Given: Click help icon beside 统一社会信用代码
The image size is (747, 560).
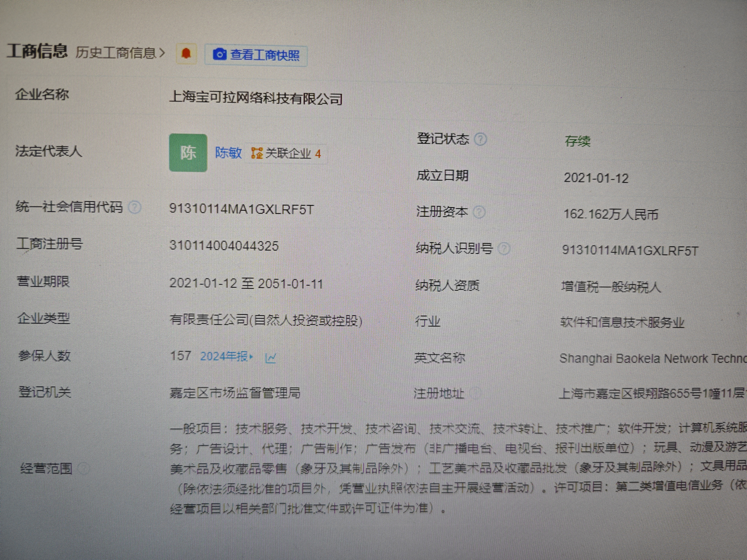Looking at the screenshot, I should point(135,207).
